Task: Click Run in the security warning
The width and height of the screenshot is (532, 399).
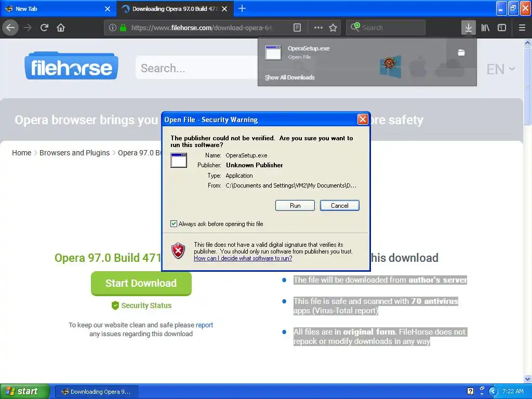Action: pos(295,206)
